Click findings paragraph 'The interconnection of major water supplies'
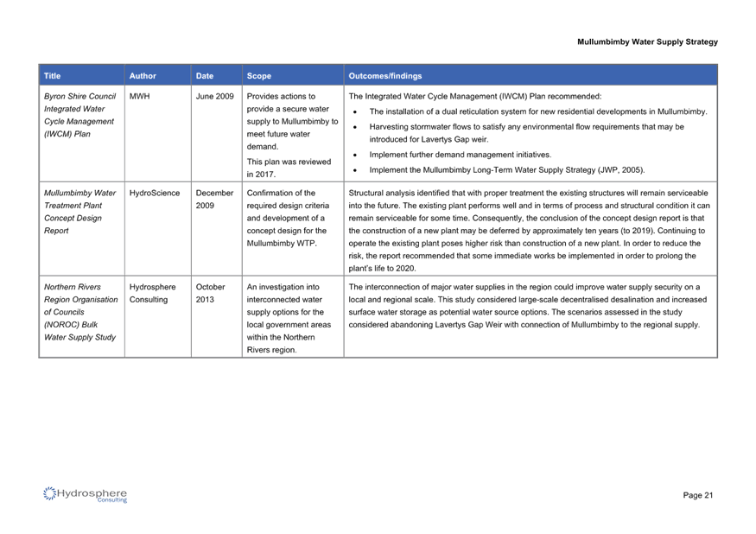The width and height of the screenshot is (756, 534). [x=528, y=306]
